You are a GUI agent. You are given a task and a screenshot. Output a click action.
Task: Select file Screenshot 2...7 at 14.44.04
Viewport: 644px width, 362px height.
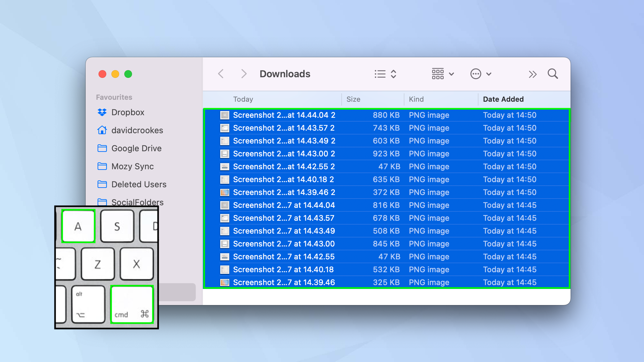click(x=387, y=205)
